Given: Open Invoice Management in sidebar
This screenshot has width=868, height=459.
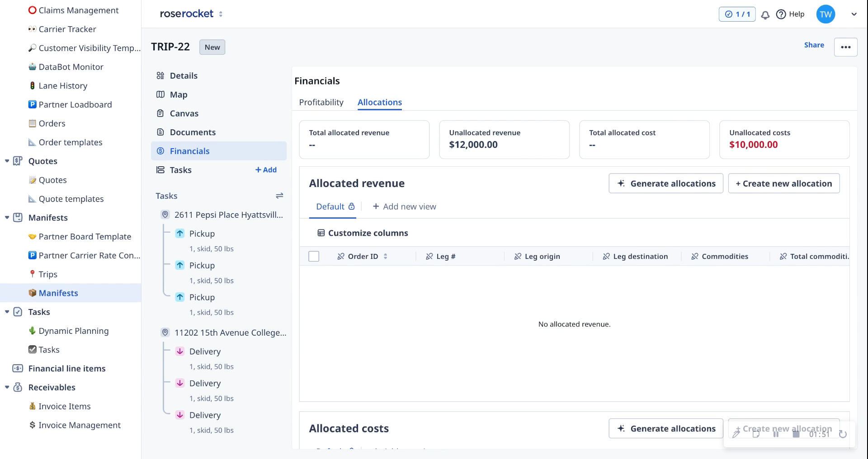Looking at the screenshot, I should coord(80,425).
